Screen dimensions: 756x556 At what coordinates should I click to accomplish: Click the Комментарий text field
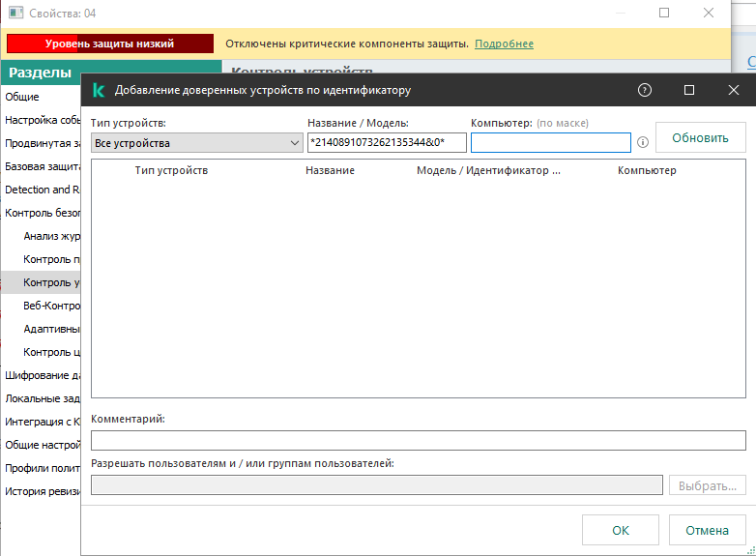pos(418,440)
